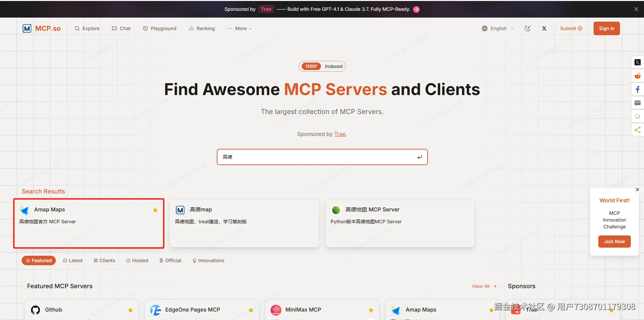Click the Amap Maps icon in Featured MCP Servers
The image size is (644, 320).
pos(396,310)
